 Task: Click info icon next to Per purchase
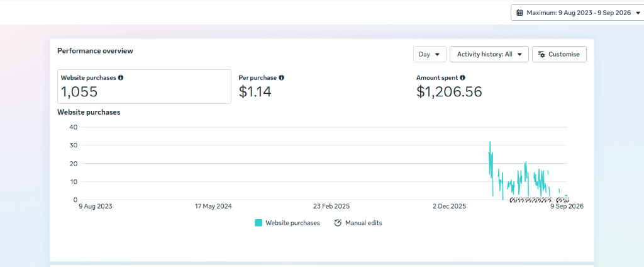click(x=281, y=77)
